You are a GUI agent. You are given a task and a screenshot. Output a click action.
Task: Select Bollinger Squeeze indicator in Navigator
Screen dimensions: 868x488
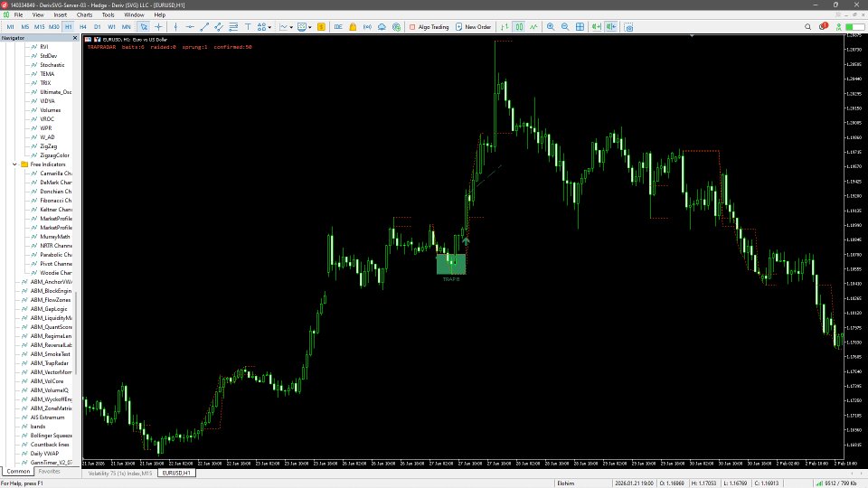click(x=51, y=436)
